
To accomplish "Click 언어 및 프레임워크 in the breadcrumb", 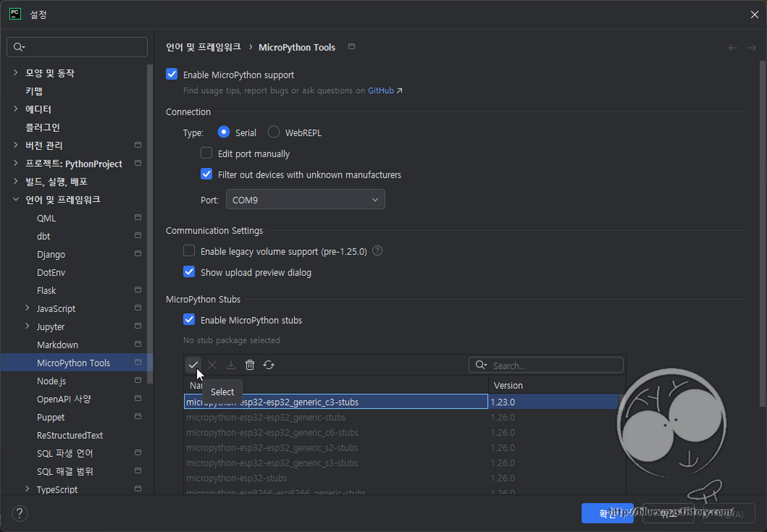I will (x=204, y=47).
